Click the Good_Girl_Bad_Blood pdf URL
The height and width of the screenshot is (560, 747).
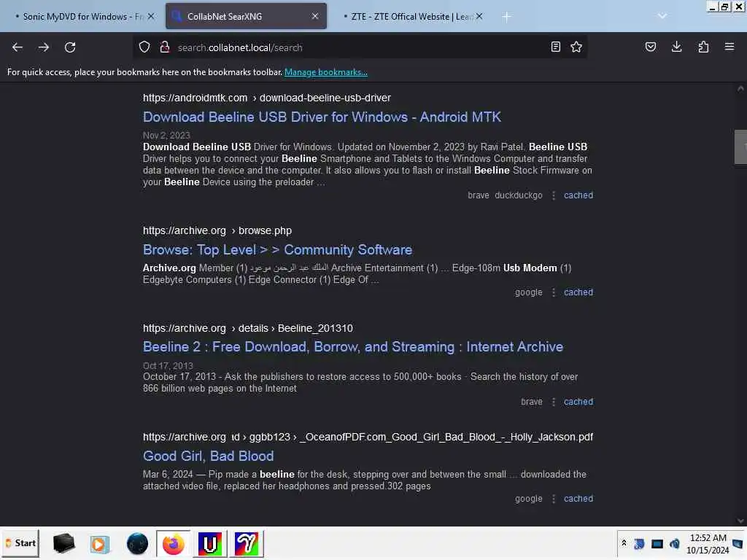coord(368,437)
